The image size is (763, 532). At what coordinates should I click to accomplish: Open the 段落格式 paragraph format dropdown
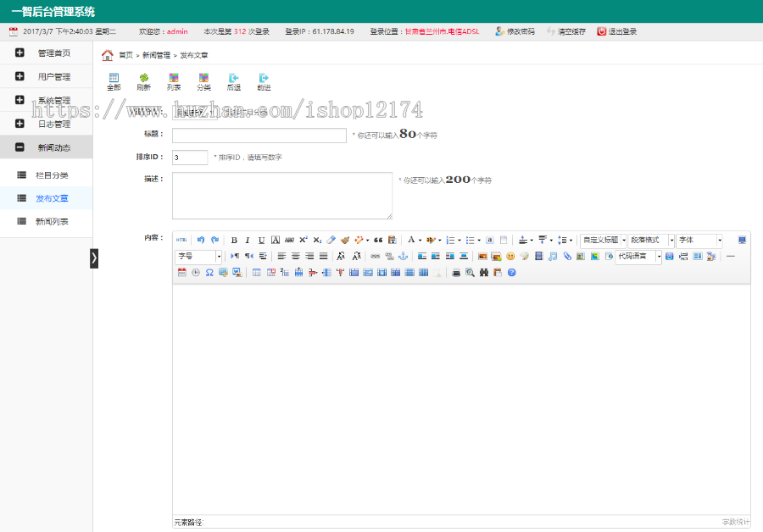(x=651, y=241)
